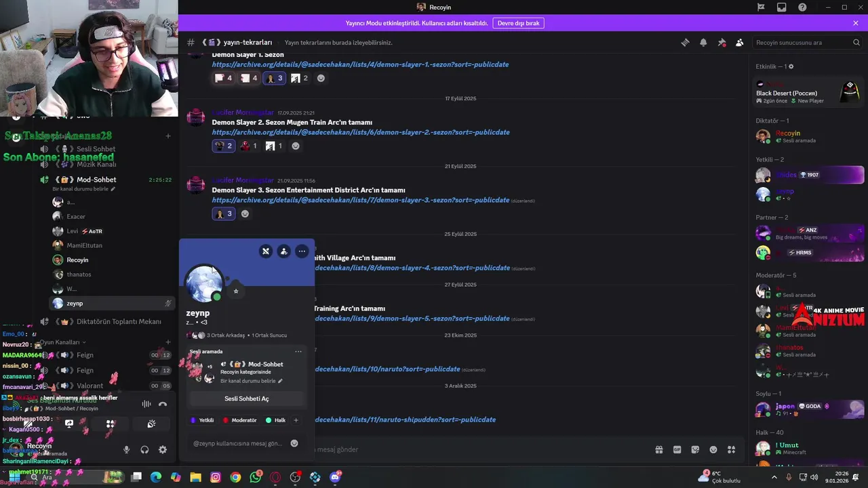
Task: Open emoji picker in chat bar
Action: pyautogui.click(x=713, y=449)
